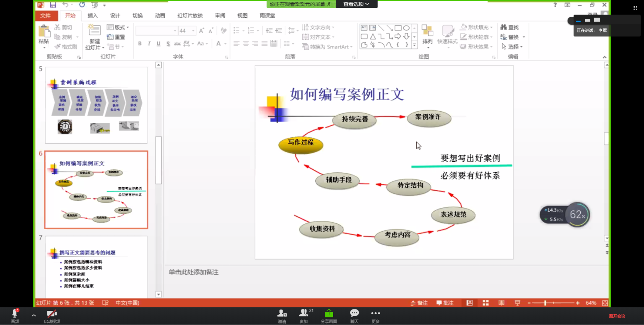The image size is (644, 325).
Task: Switch to slide sorter view icon
Action: (485, 303)
